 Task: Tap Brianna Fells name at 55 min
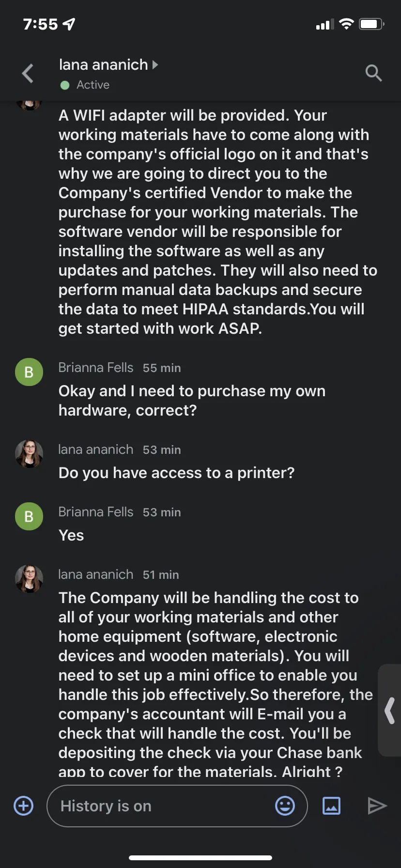pyautogui.click(x=96, y=368)
